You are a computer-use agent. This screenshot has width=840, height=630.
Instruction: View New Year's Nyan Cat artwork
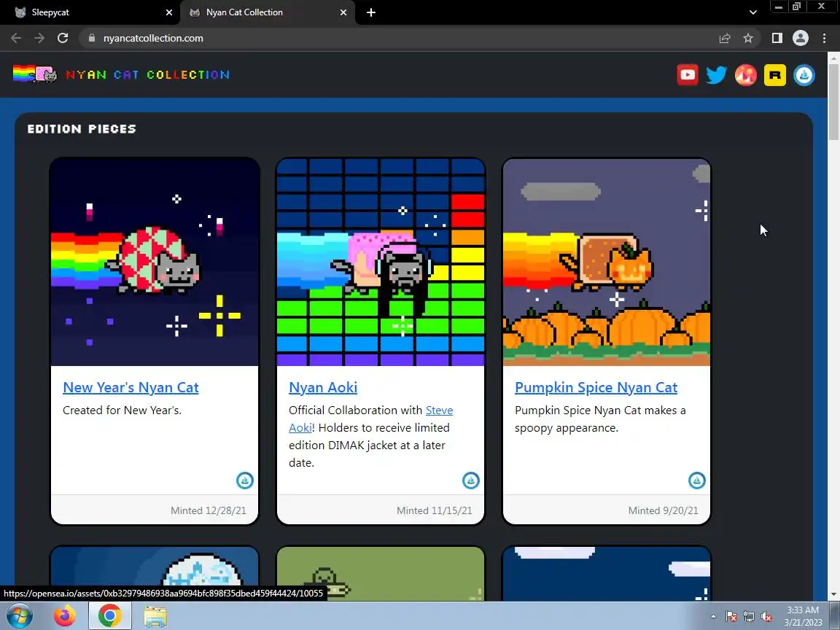[x=155, y=262]
